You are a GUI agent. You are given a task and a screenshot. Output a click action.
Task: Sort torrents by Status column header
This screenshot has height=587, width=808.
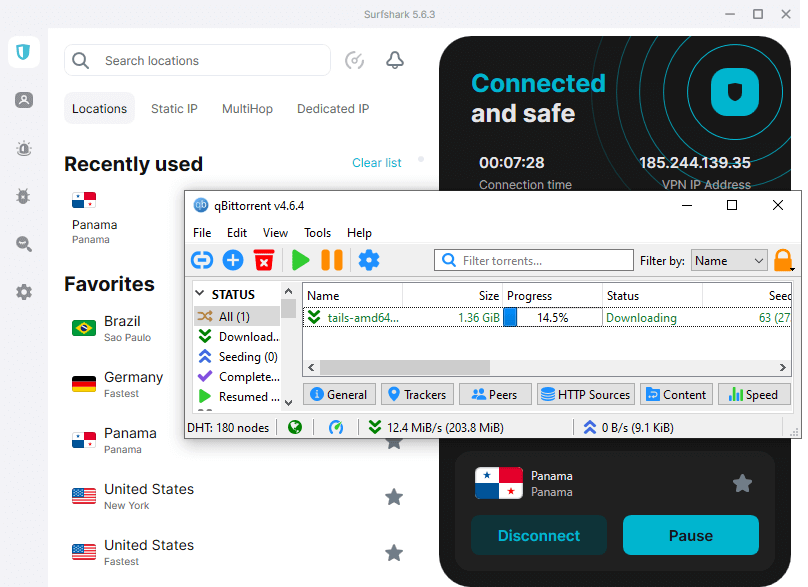click(652, 296)
